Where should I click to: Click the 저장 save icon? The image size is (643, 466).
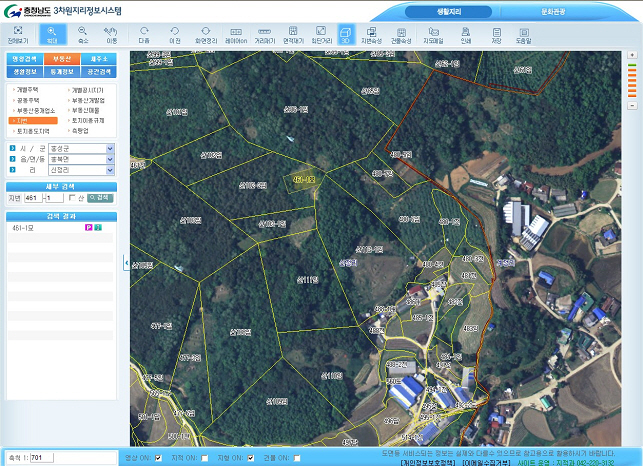pos(496,35)
